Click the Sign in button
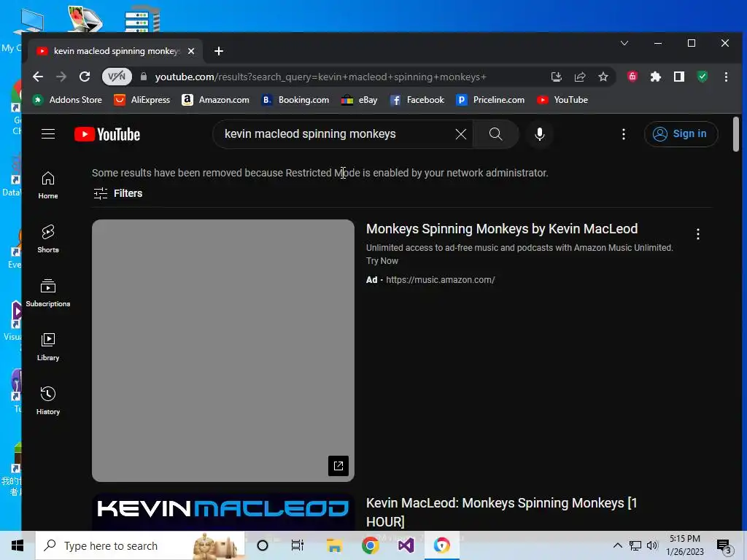Screen dimensions: 747x560 (x=681, y=134)
